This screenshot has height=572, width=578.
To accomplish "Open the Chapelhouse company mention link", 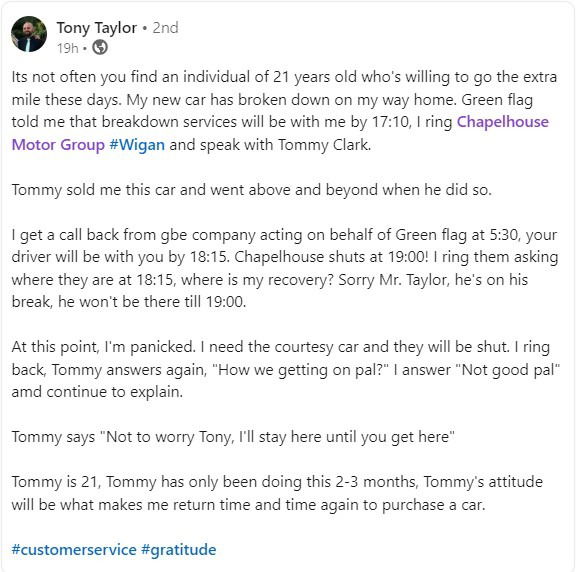I will click(x=503, y=122).
